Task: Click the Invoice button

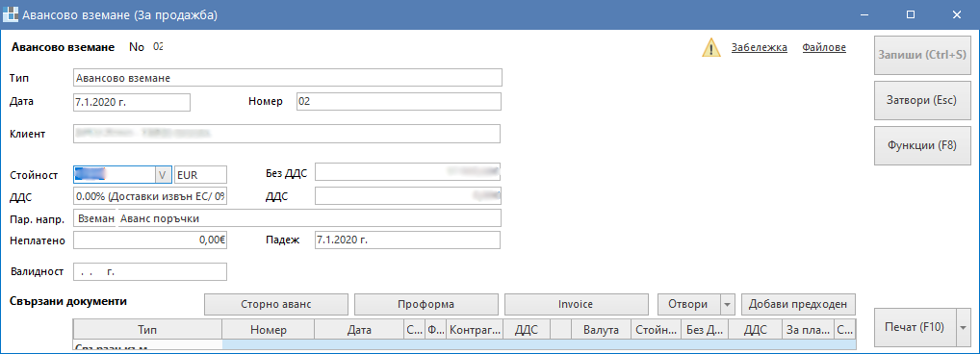Action: pyautogui.click(x=577, y=305)
